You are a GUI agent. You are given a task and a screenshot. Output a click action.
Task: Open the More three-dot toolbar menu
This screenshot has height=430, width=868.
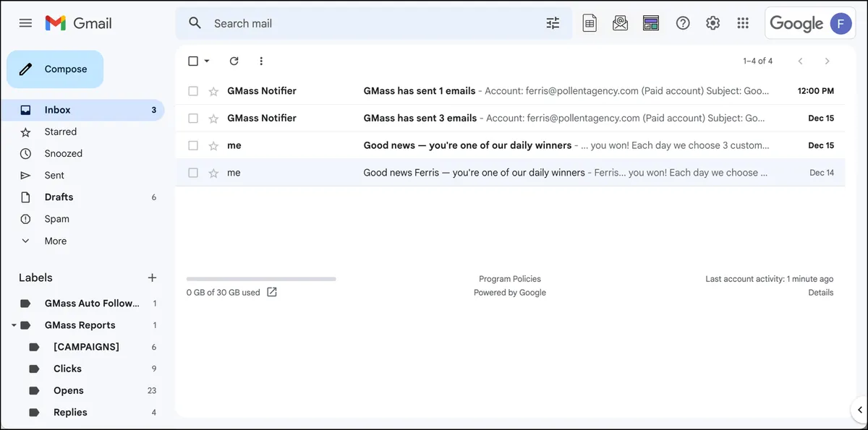pyautogui.click(x=261, y=61)
